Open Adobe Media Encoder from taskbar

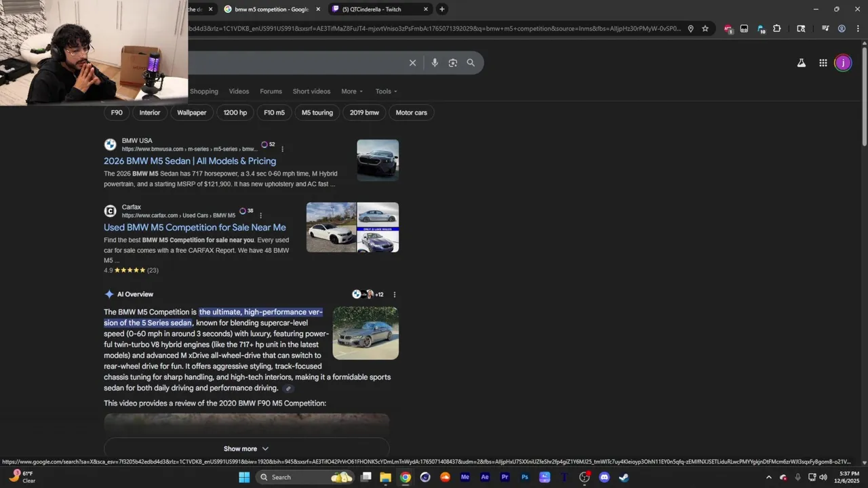tap(465, 477)
